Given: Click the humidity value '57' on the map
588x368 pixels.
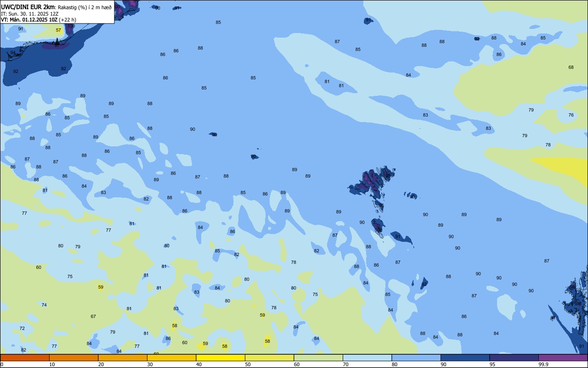Looking at the screenshot, I should tap(58, 30).
